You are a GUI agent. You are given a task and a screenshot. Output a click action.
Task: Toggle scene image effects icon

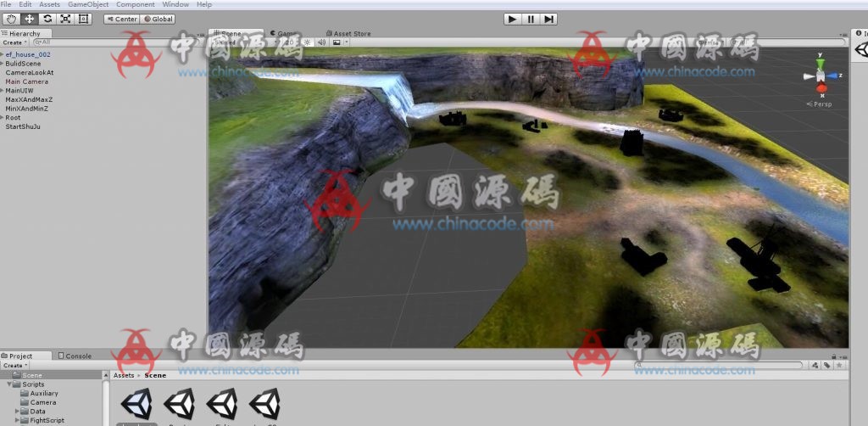[x=336, y=42]
